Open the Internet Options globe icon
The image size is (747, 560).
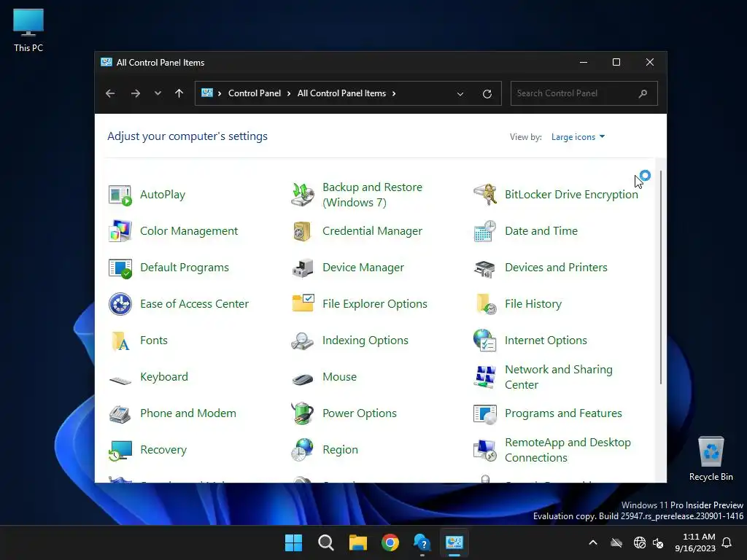coord(485,341)
